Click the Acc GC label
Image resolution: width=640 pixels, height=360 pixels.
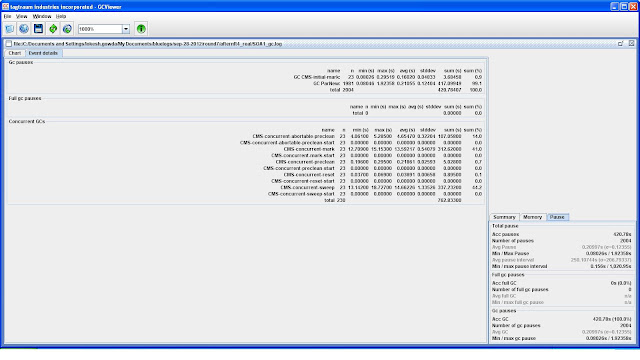click(500, 319)
